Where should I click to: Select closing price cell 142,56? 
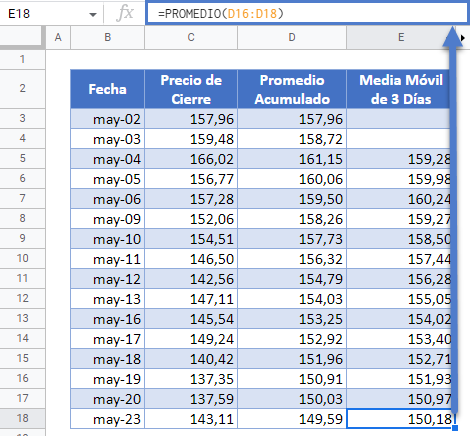191,279
